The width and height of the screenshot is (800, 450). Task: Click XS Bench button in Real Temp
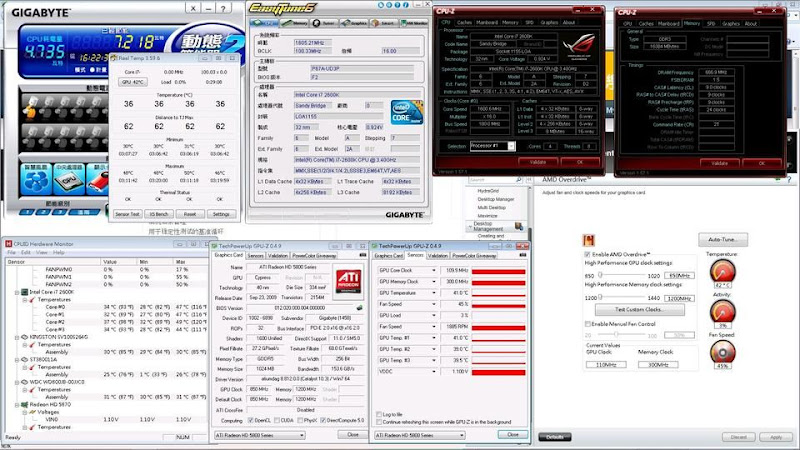click(159, 214)
